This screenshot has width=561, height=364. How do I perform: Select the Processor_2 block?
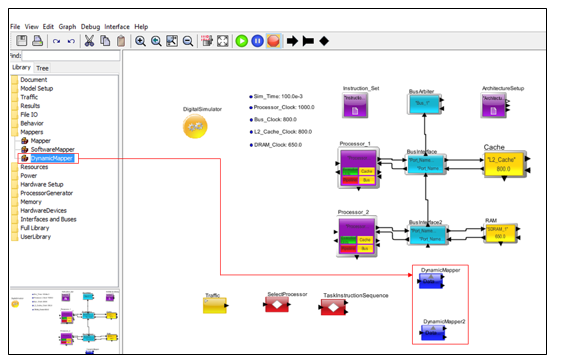pyautogui.click(x=357, y=237)
